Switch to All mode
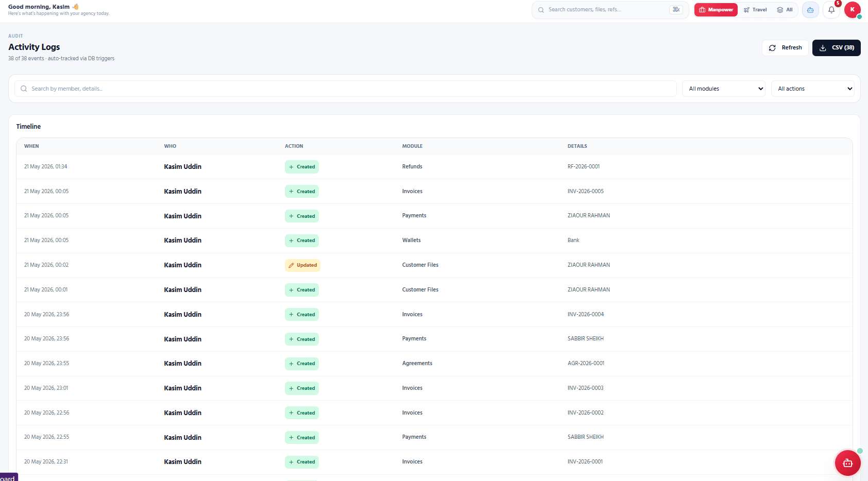 (x=785, y=10)
